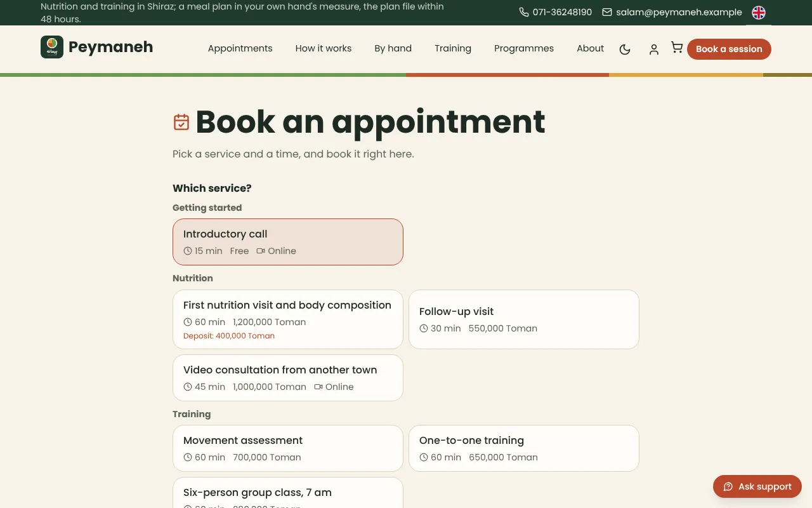Click the 'Deposit: 400,000 Toman' note

coord(229,336)
